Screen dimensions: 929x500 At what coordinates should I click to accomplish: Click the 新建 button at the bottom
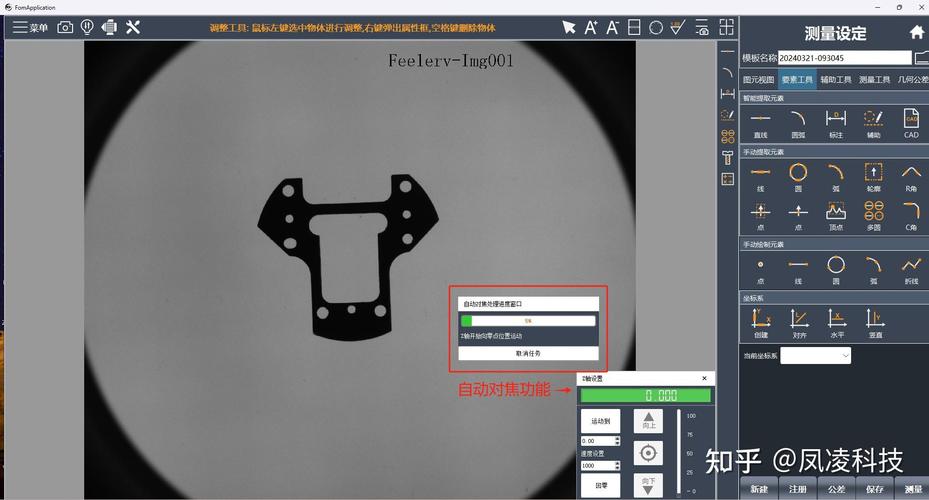758,489
